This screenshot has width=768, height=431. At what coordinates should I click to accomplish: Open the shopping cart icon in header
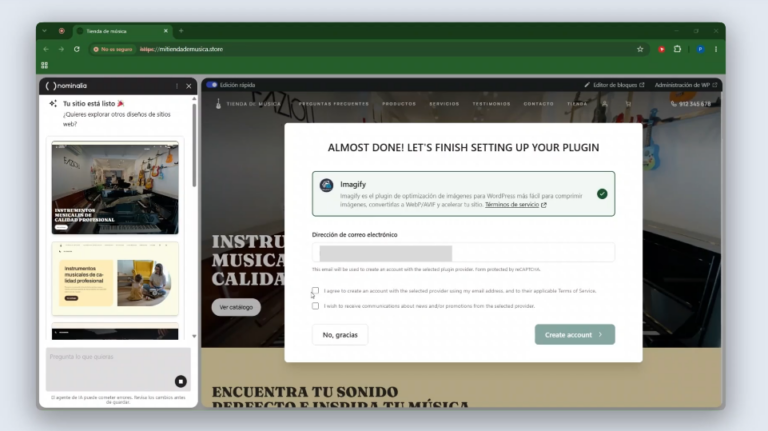click(628, 104)
